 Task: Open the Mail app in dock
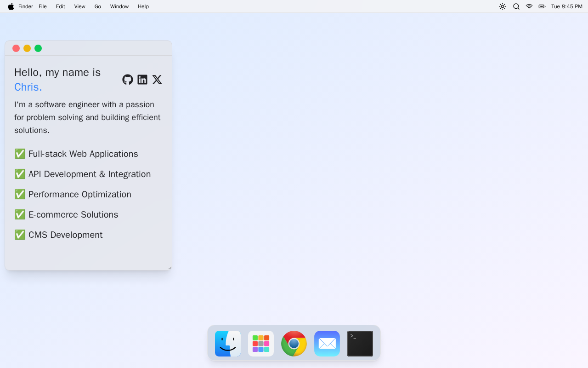327,344
